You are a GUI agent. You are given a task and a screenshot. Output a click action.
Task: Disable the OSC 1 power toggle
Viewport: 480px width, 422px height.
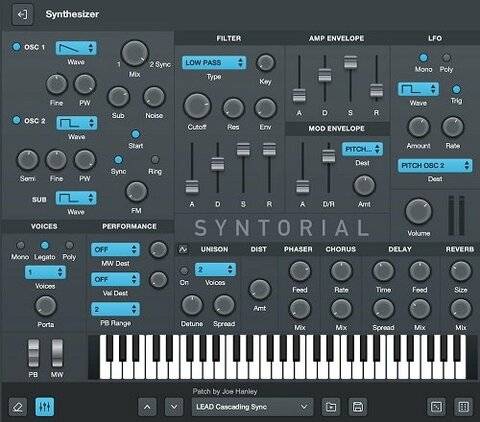coord(16,46)
